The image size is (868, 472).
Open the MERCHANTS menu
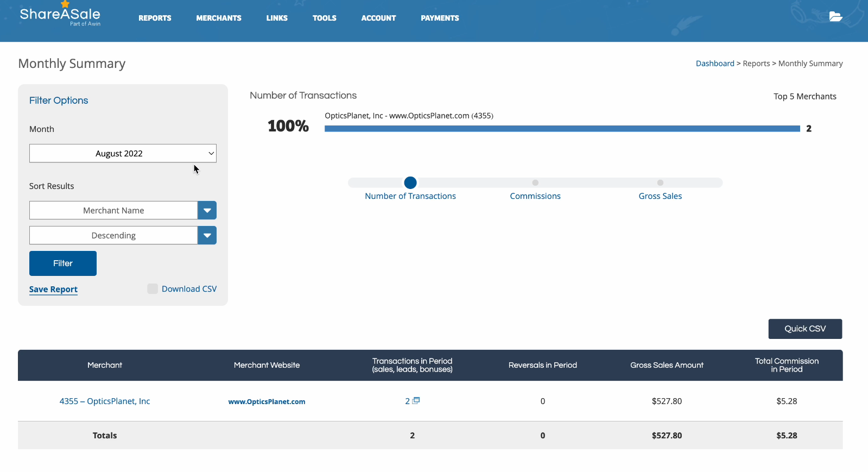click(219, 18)
